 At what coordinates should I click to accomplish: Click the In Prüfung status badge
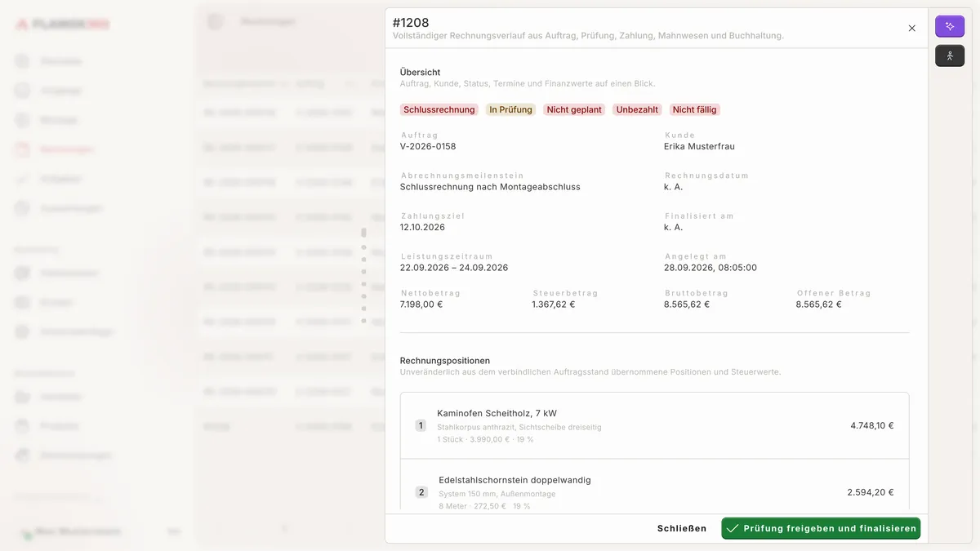[x=510, y=109]
